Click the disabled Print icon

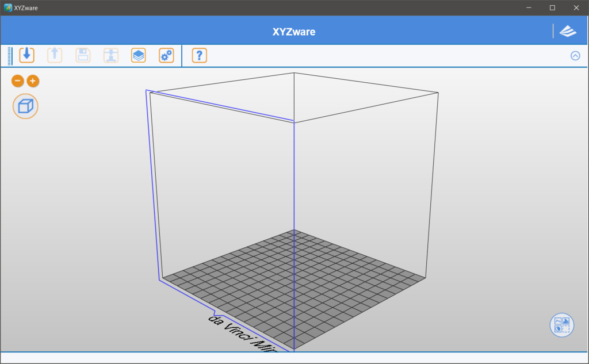[111, 55]
